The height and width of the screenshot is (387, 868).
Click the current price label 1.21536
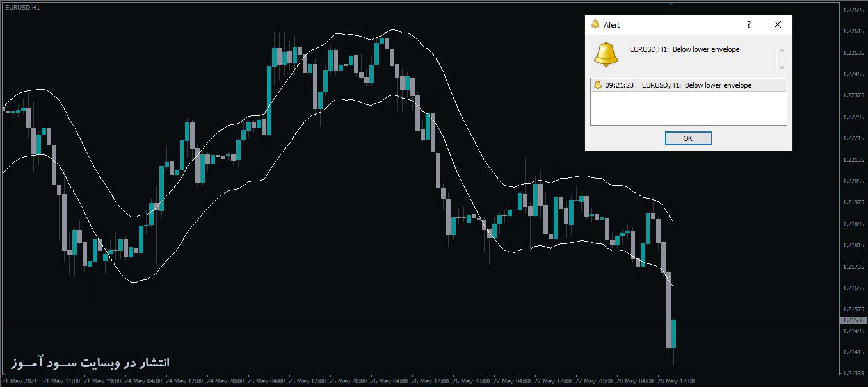pyautogui.click(x=853, y=320)
